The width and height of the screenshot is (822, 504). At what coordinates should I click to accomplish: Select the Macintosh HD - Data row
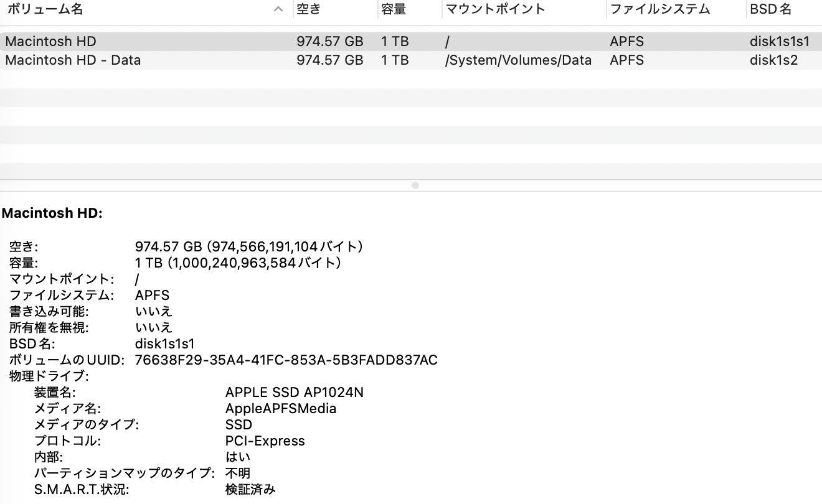[411, 60]
